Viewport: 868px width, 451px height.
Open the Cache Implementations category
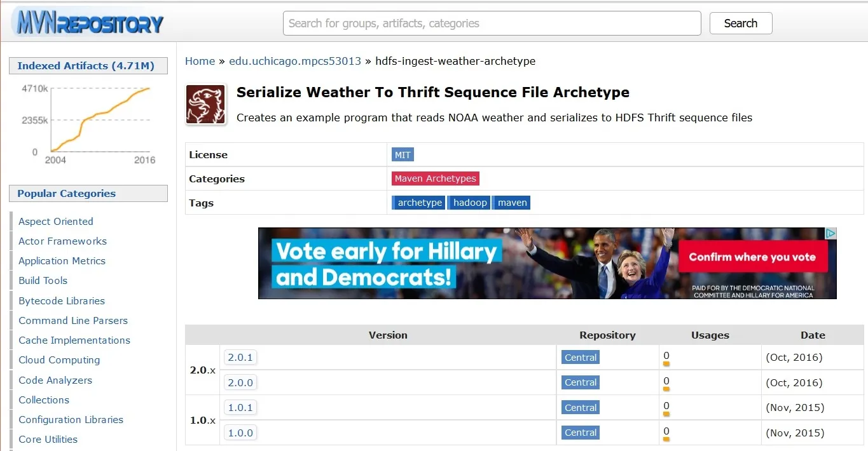point(74,340)
